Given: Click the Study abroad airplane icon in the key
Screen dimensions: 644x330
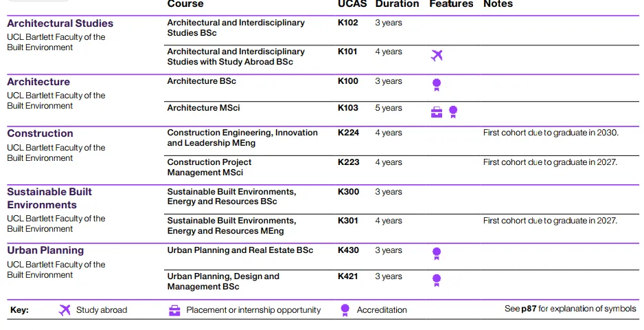Looking at the screenshot, I should (x=65, y=310).
